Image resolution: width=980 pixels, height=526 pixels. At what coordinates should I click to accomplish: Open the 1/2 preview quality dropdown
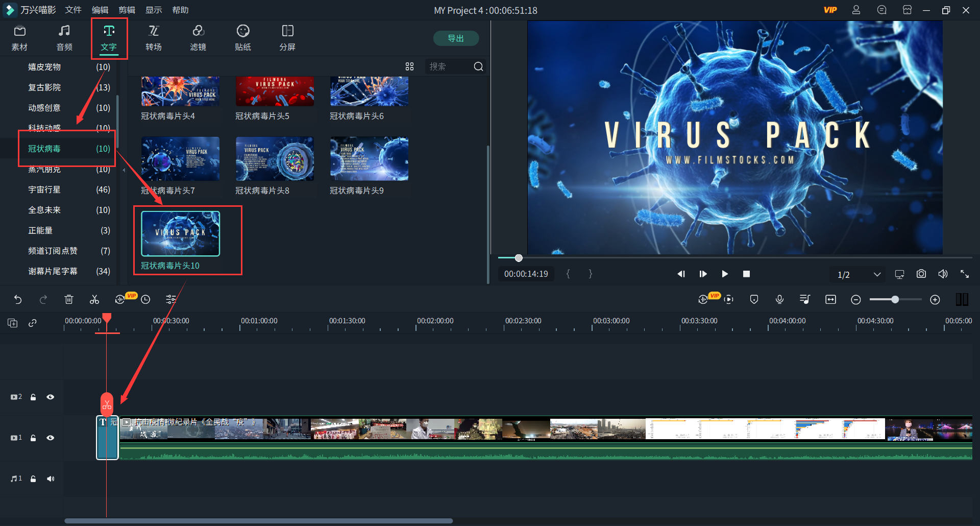(859, 274)
